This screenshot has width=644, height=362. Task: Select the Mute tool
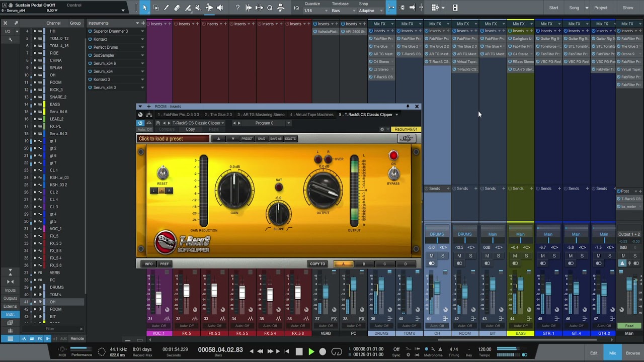pos(198,8)
